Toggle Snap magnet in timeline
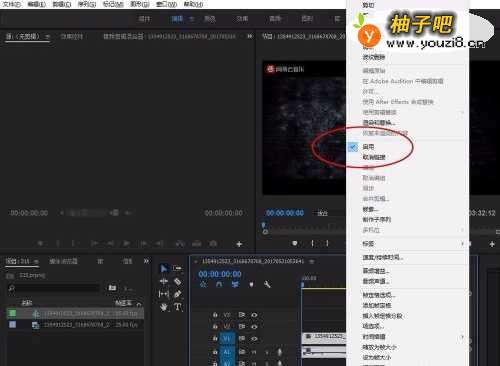This screenshot has height=366, width=500. (219, 284)
